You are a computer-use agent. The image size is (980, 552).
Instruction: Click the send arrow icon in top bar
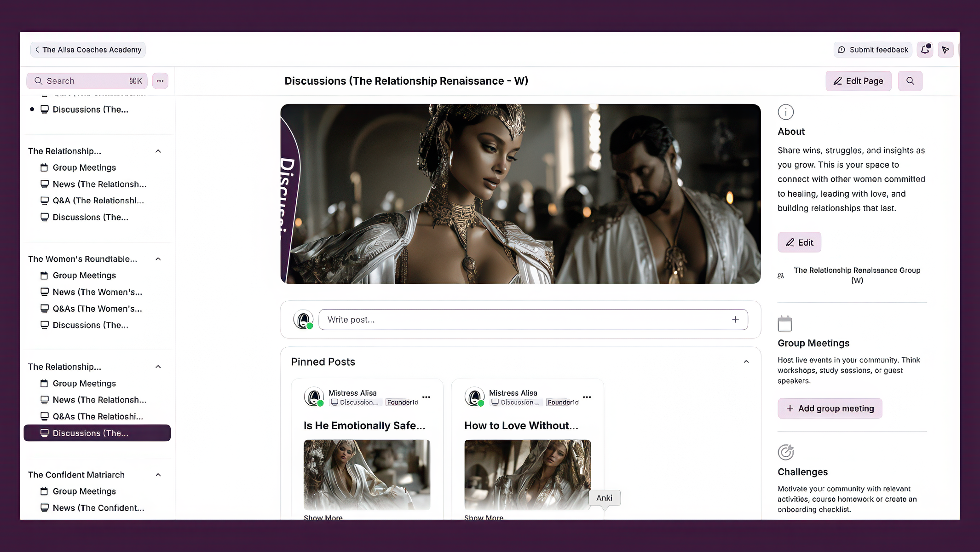[x=945, y=50]
